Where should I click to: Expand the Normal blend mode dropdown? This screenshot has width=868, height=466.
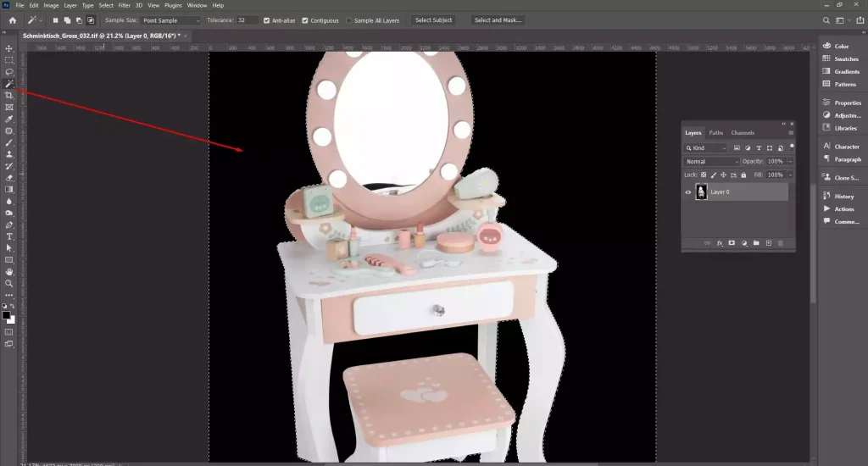712,161
